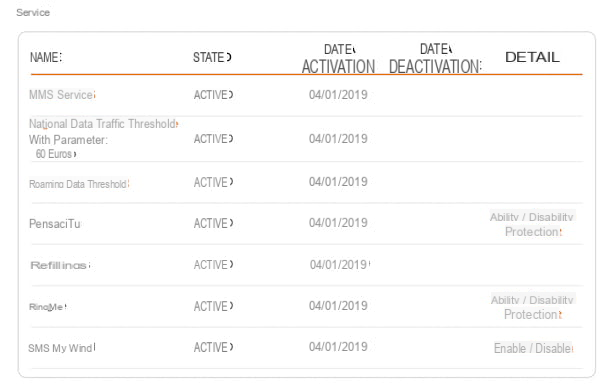Viewport: 610px width, 387px height.
Task: Click National Data Traffic Threshold service name
Action: 103,124
